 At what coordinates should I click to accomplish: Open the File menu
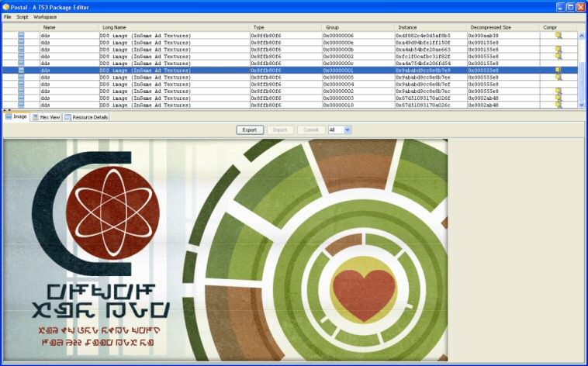7,17
